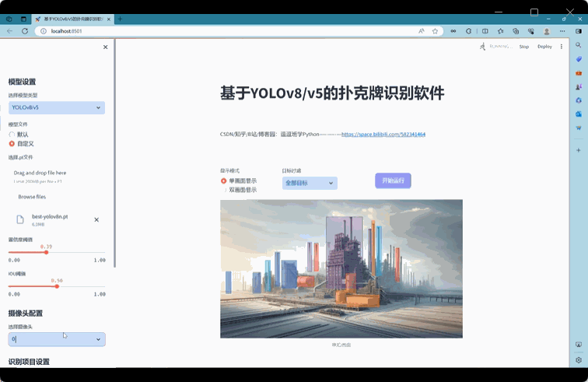The image size is (588, 382).
Task: Remove uploaded best-yolov8n.pt file
Action: tap(96, 219)
